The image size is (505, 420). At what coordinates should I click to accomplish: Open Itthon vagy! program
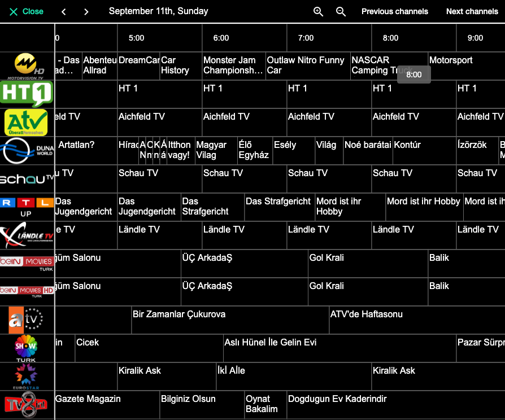(181, 151)
